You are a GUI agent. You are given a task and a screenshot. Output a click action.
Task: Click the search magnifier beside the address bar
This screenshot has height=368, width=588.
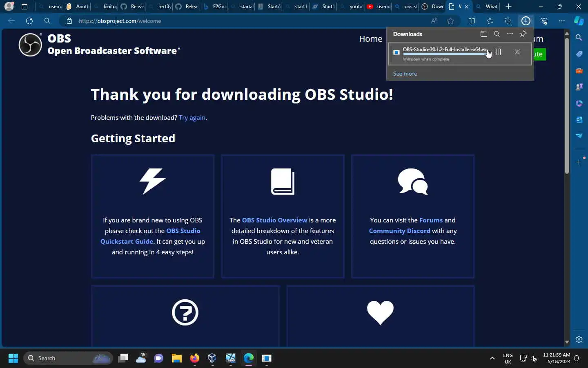(47, 21)
